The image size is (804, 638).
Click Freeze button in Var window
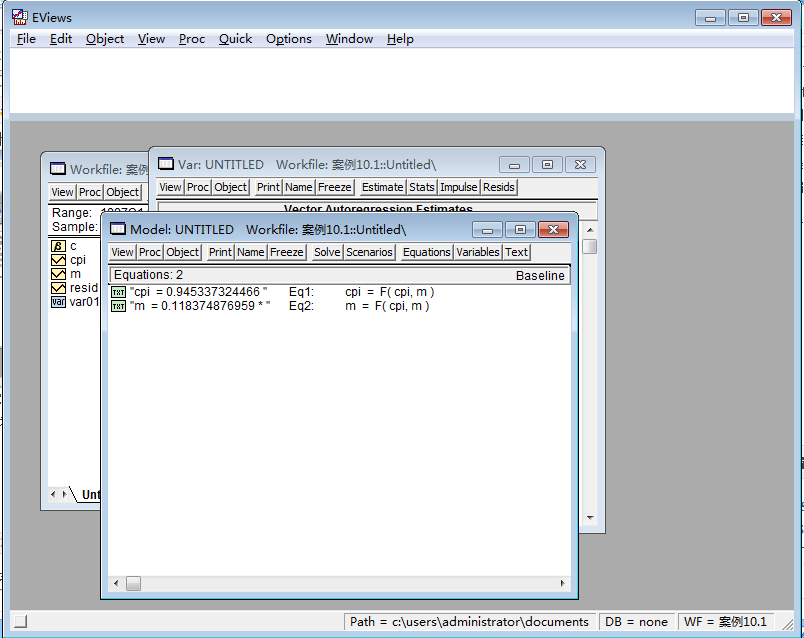334,187
